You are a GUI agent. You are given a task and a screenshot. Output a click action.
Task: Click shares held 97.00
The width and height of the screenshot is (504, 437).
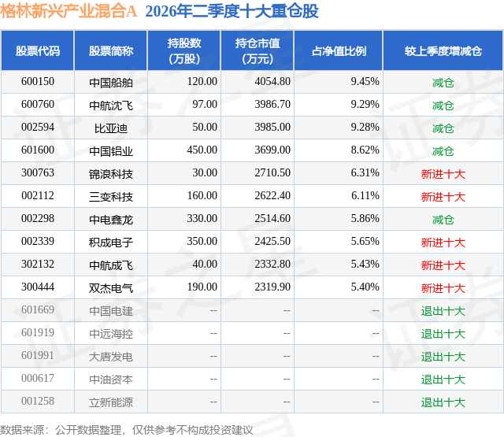(205, 105)
